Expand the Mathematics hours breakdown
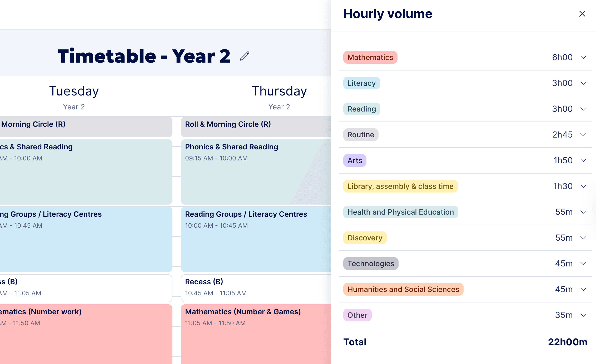 tap(583, 57)
